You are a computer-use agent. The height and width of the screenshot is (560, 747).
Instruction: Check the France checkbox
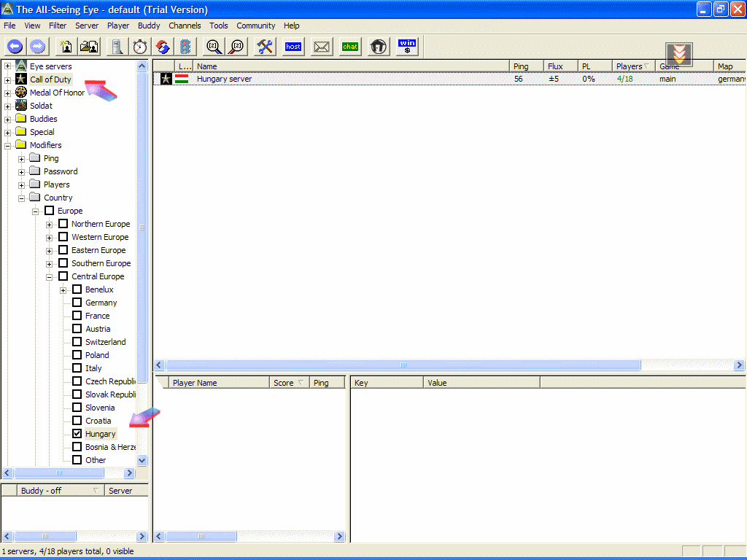click(x=77, y=316)
